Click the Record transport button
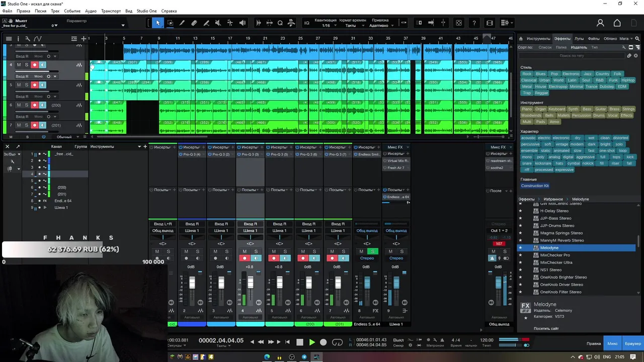This screenshot has height=362, width=644. point(324,342)
